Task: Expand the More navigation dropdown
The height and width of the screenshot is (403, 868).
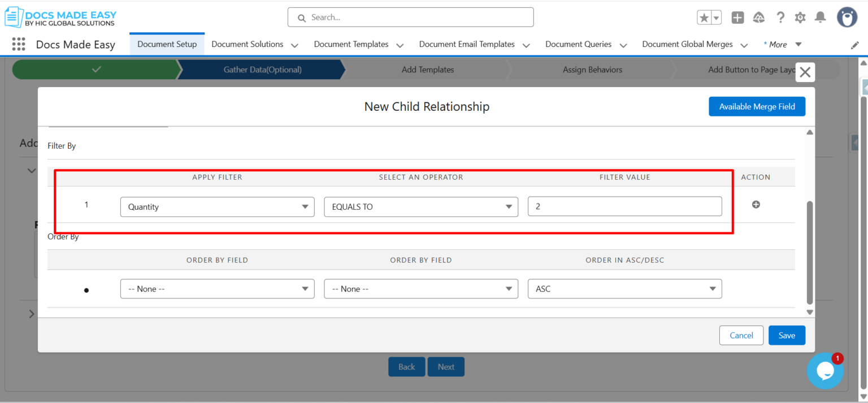Action: click(783, 44)
